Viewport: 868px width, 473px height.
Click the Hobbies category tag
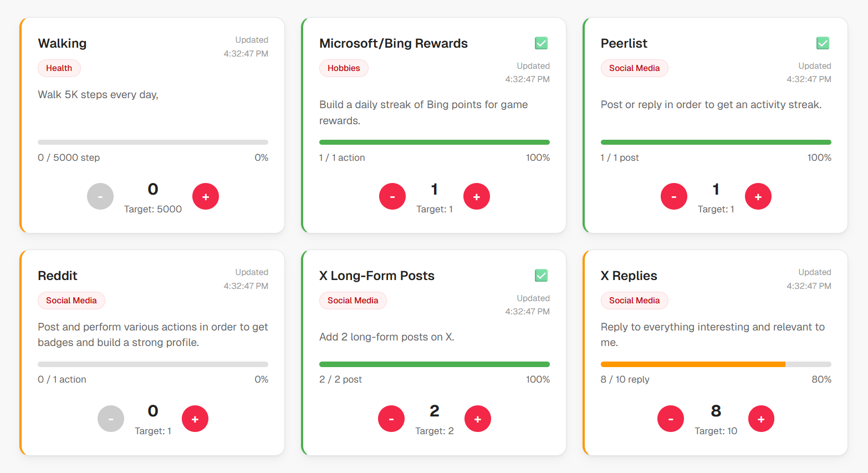coord(344,68)
